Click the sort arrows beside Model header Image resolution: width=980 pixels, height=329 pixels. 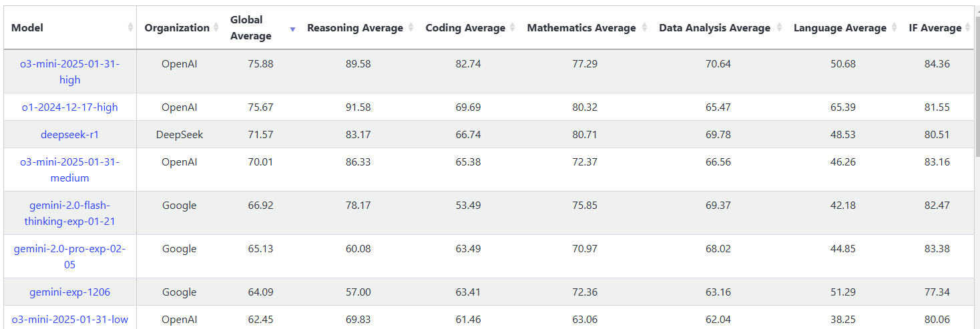(130, 28)
